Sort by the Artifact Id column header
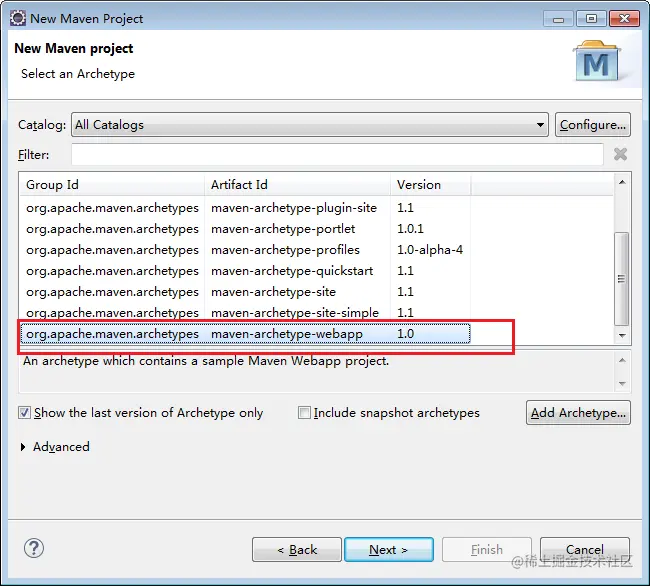 coord(297,184)
